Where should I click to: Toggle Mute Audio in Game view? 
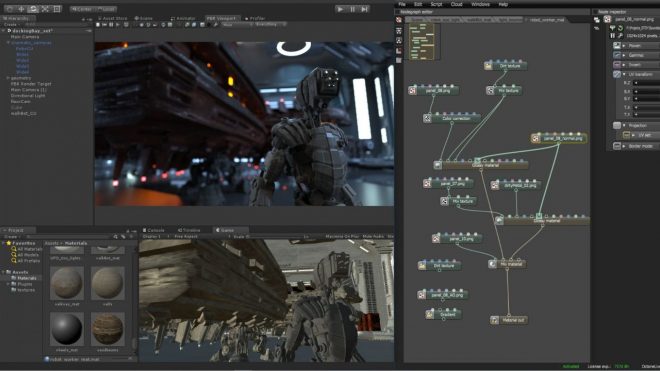tap(373, 237)
